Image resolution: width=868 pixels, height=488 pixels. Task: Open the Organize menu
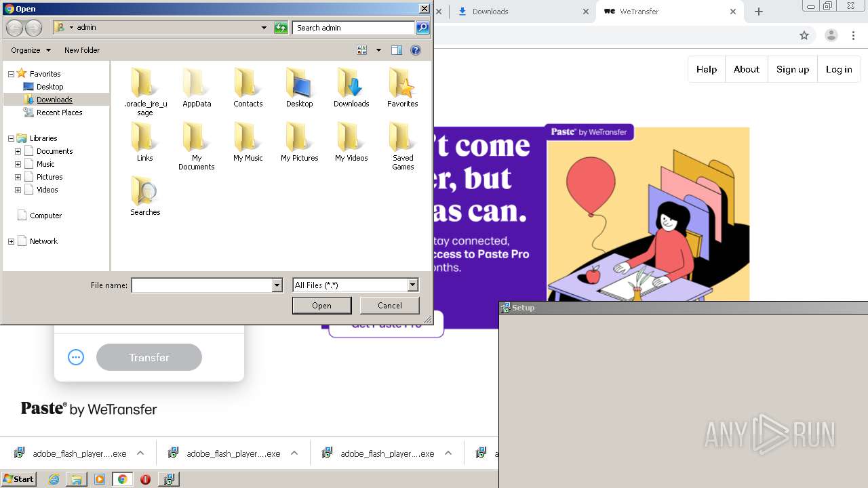click(x=31, y=50)
